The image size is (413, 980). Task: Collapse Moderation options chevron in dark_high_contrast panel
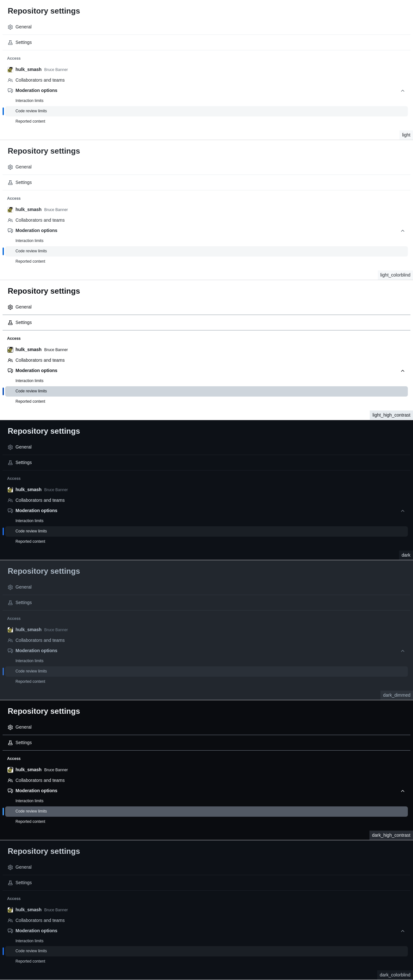pos(402,791)
